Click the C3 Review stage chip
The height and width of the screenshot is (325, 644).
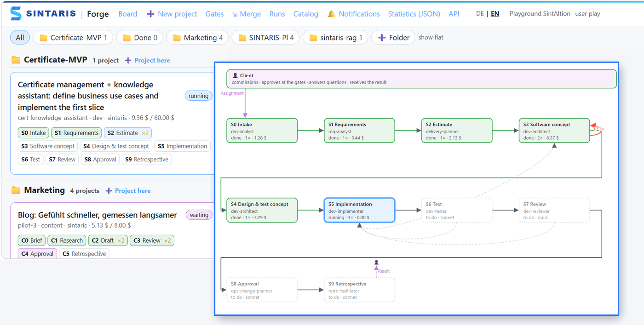(152, 240)
